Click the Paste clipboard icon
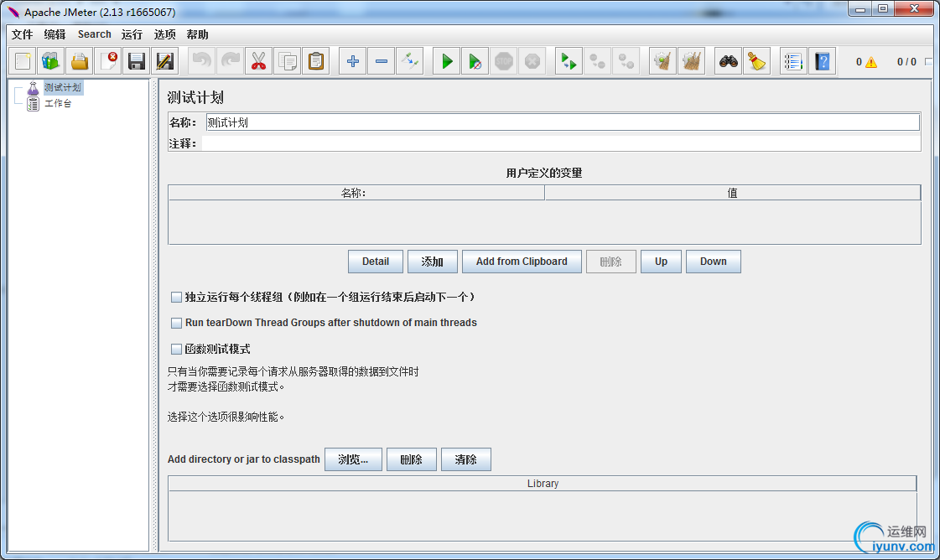 coord(316,61)
